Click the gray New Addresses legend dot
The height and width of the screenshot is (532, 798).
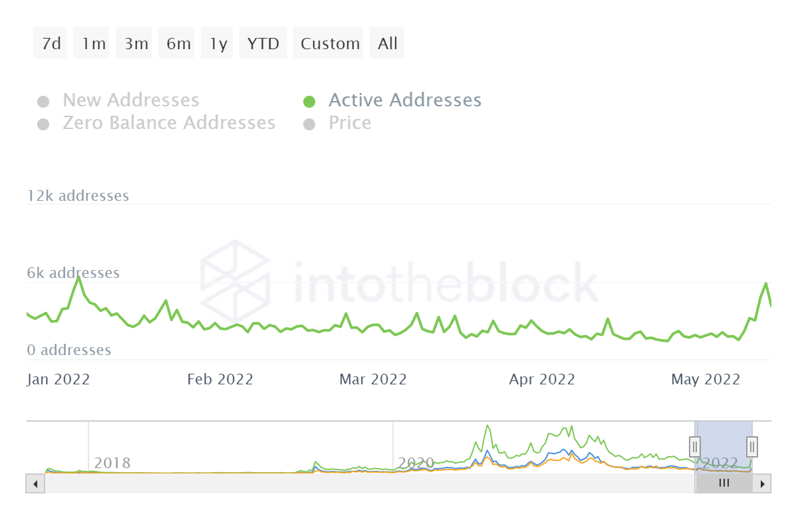[43, 102]
